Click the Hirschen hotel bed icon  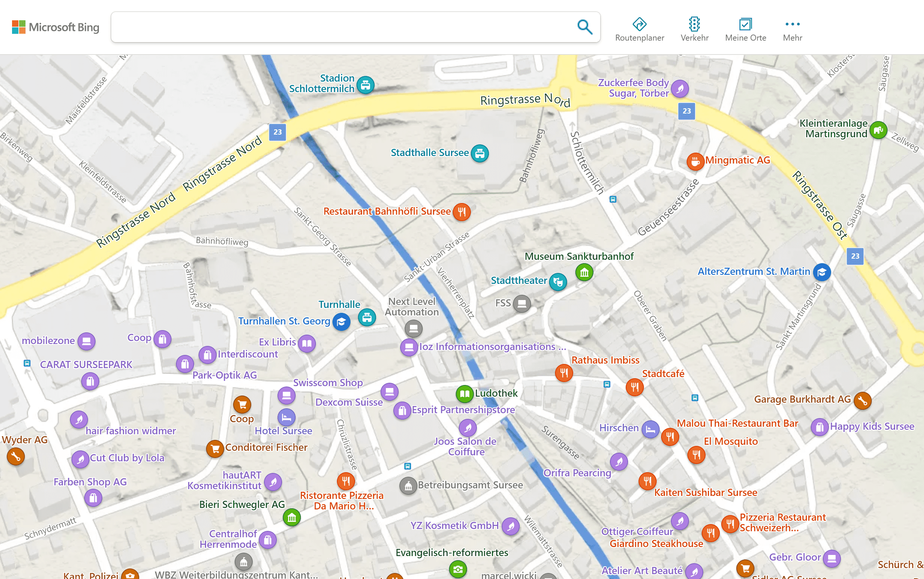tap(650, 429)
